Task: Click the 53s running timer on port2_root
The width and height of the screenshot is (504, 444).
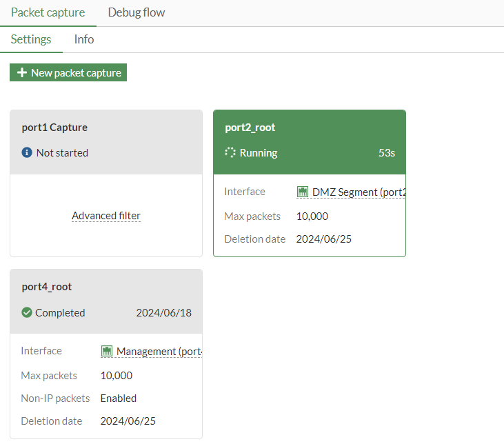Action: pos(387,153)
